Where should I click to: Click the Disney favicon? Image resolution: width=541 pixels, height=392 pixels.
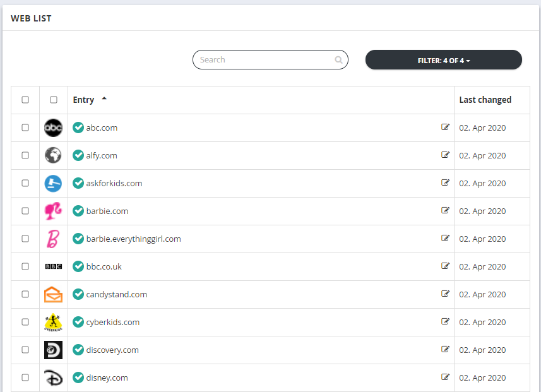(53, 377)
